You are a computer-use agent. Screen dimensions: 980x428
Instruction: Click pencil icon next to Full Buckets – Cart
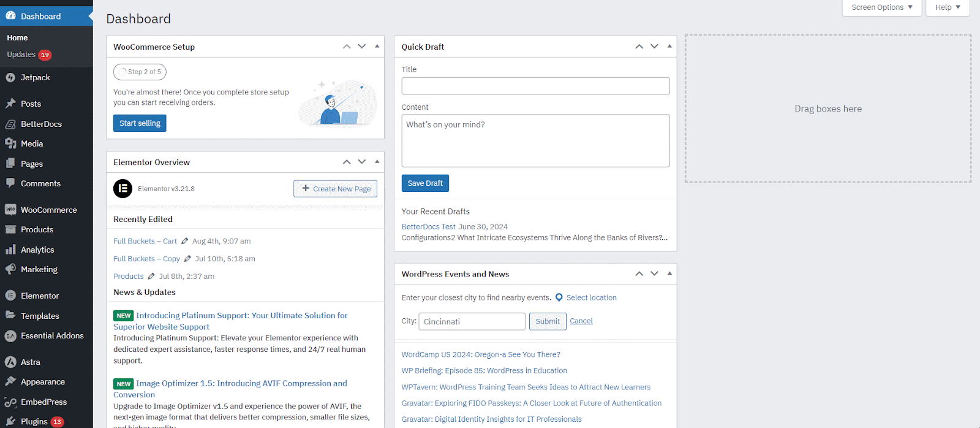click(184, 241)
